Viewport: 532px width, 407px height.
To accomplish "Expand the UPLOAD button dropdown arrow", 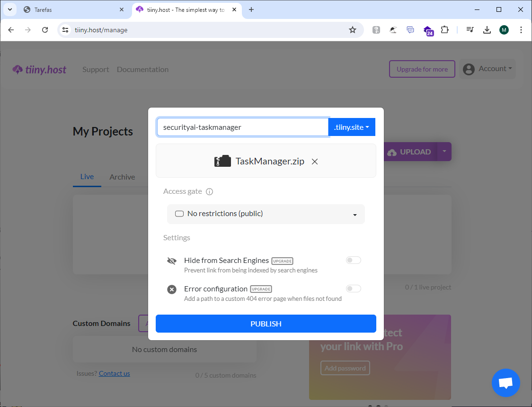I will point(444,152).
